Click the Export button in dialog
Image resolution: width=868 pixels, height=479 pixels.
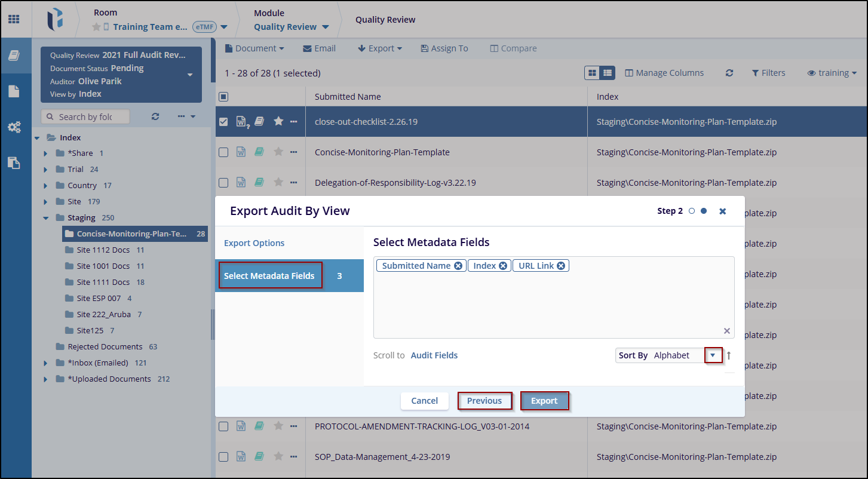coord(544,401)
